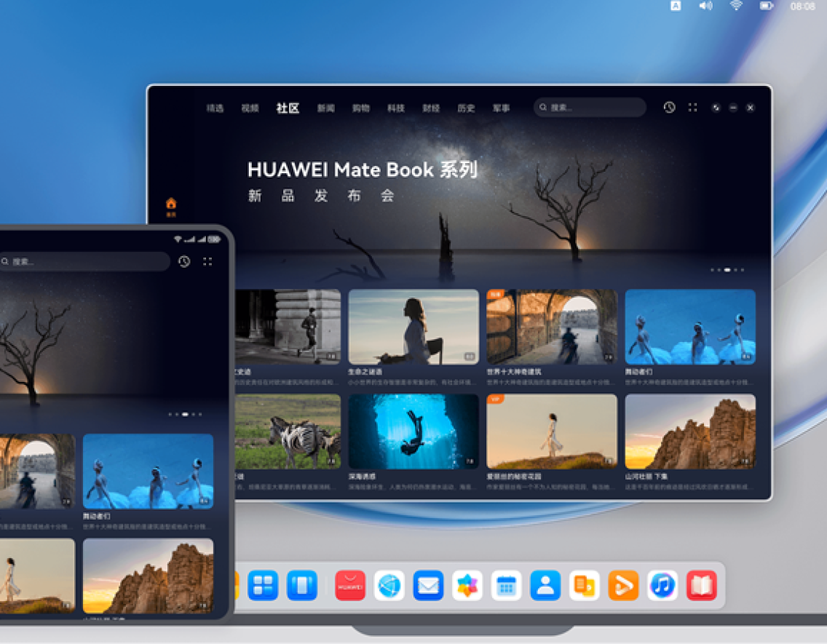Switch to the 新闻 tab
827x644 pixels.
tap(326, 108)
